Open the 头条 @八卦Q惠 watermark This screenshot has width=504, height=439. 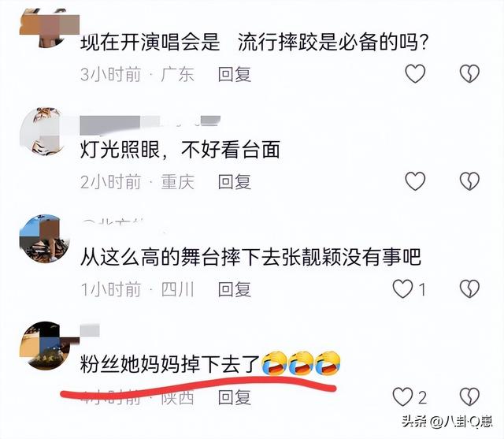point(447,422)
